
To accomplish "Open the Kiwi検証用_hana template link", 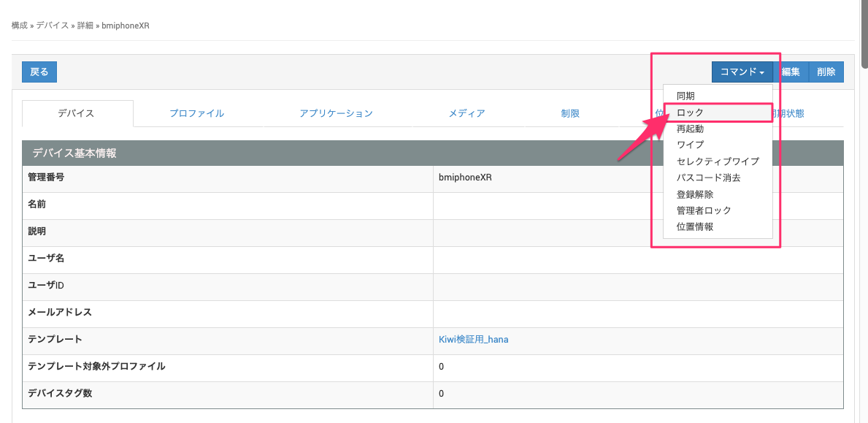I will (473, 340).
